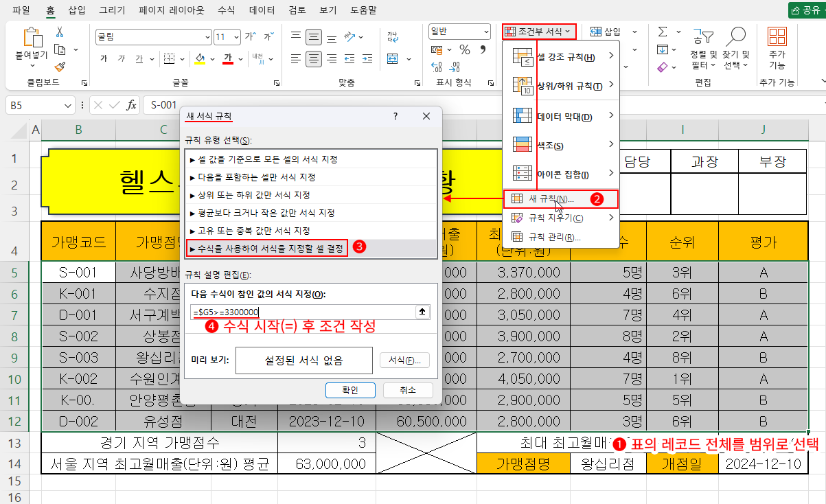Open 정렬 및 필터 dropdown

click(703, 49)
